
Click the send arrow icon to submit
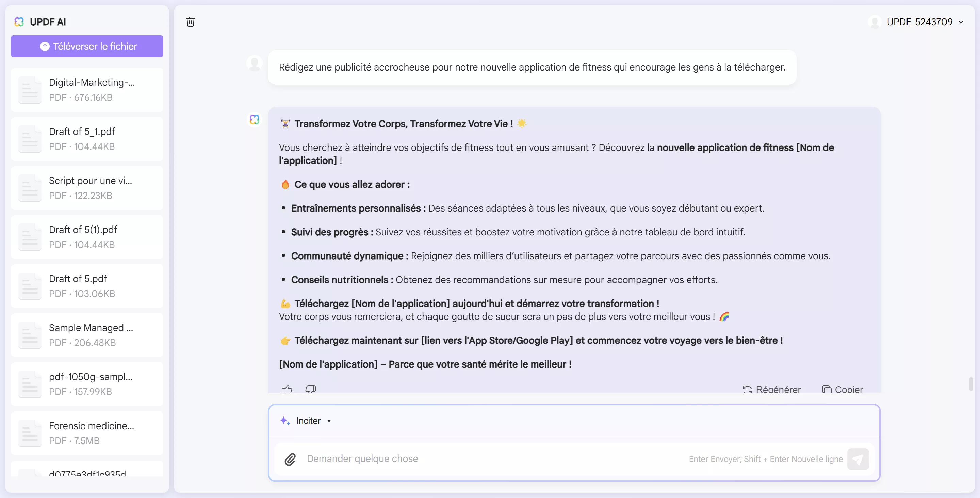click(858, 459)
